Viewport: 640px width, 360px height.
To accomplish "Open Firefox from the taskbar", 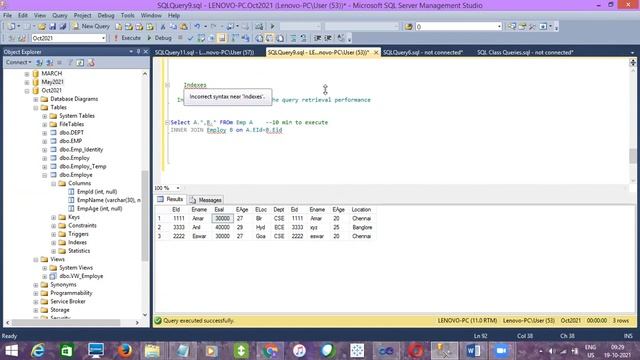I will (125, 351).
